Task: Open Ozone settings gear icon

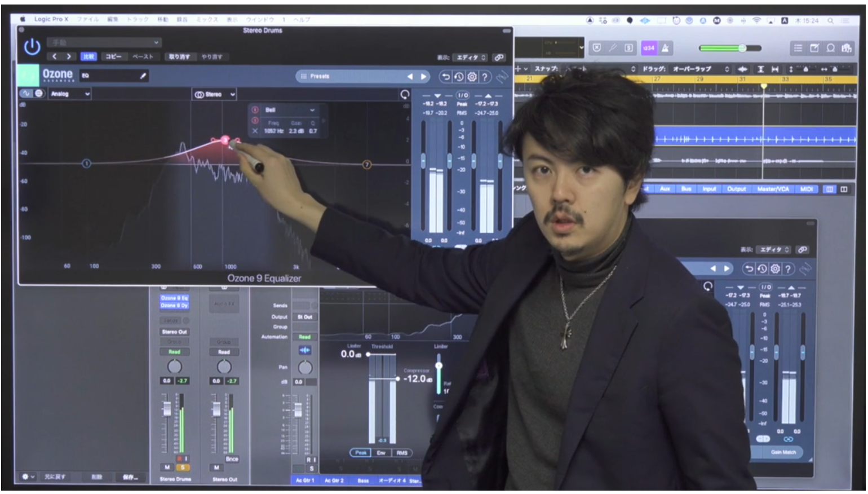Action: [472, 77]
